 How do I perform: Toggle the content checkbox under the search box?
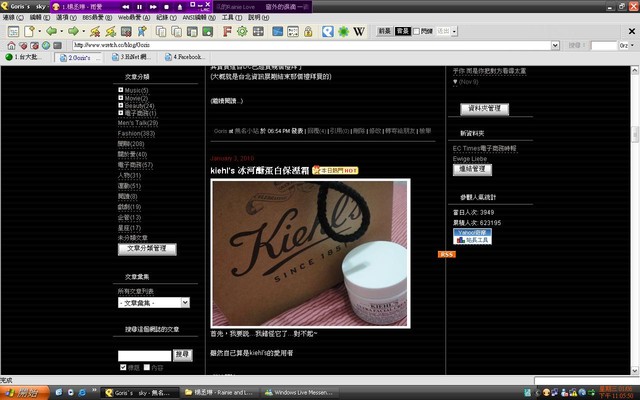147,367
